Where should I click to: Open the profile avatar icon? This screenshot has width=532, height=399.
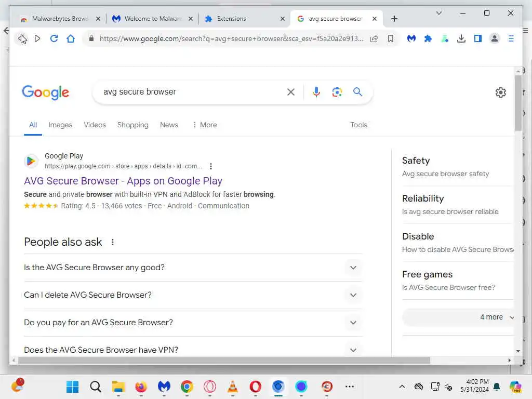(x=495, y=38)
